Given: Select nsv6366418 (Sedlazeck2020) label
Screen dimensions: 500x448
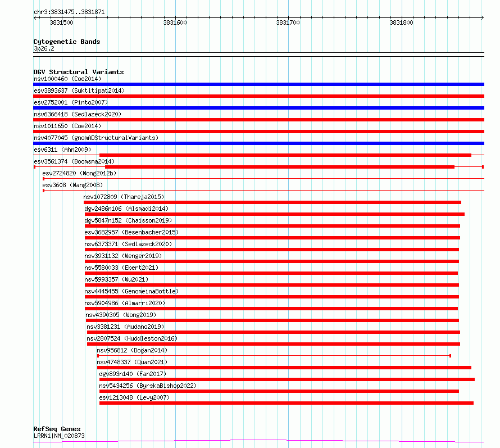Looking at the screenshot, I should [x=78, y=114].
